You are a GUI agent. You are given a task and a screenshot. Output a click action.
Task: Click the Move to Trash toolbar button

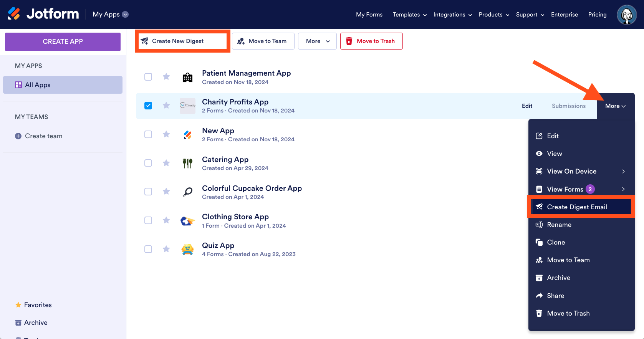tap(371, 41)
